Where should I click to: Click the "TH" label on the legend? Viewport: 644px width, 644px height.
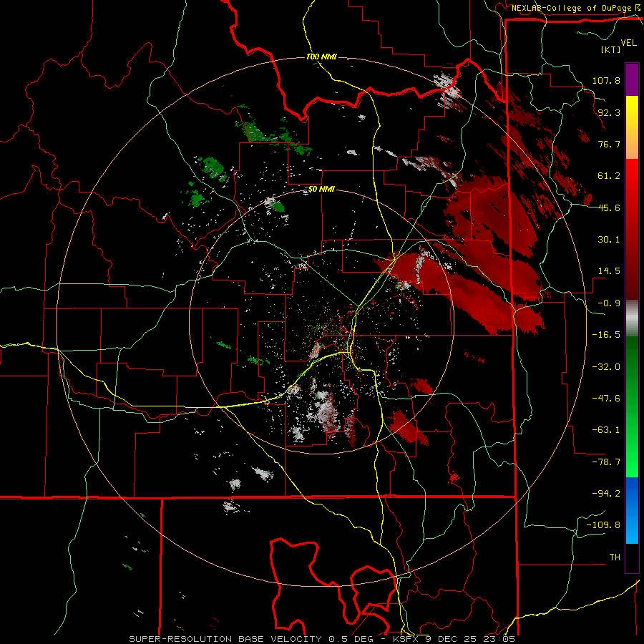(615, 557)
